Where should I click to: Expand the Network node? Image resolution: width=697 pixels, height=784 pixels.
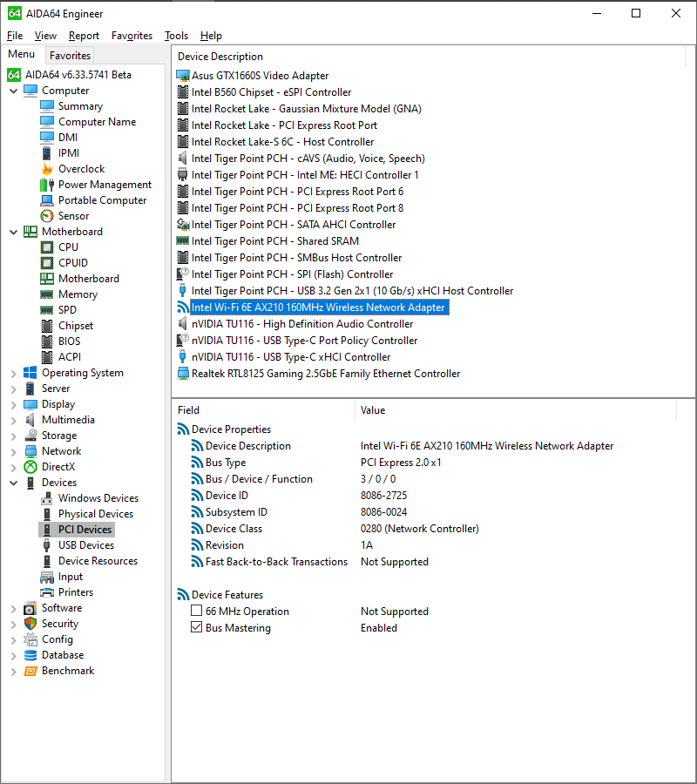(x=13, y=452)
